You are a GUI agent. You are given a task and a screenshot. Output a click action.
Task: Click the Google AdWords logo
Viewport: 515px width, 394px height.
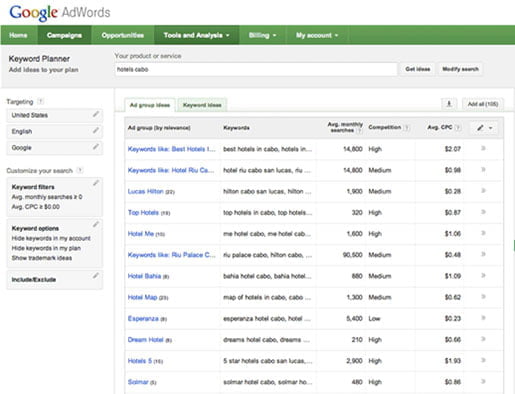pos(60,13)
